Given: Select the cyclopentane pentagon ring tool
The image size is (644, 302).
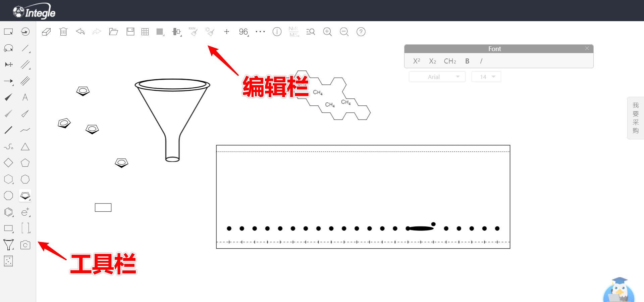Looking at the screenshot, I should [x=25, y=163].
